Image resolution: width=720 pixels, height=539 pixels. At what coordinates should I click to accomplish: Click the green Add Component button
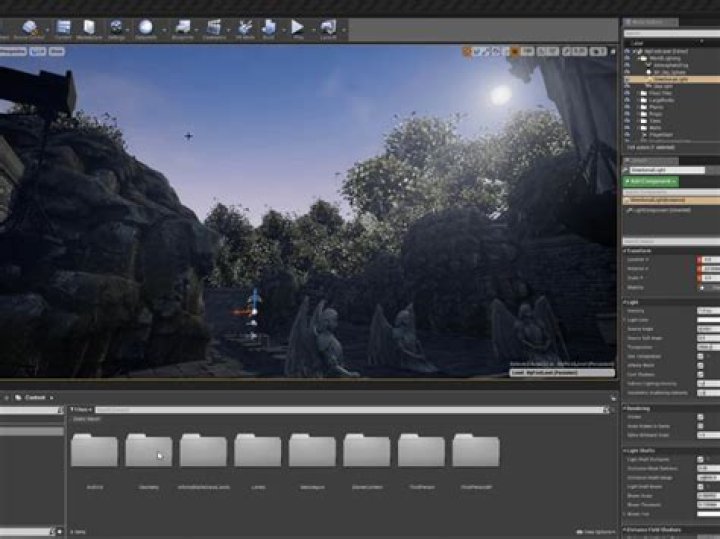(x=651, y=181)
